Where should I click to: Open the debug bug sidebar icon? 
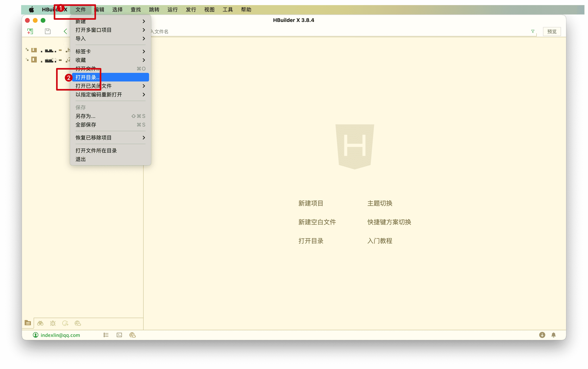[x=53, y=323]
